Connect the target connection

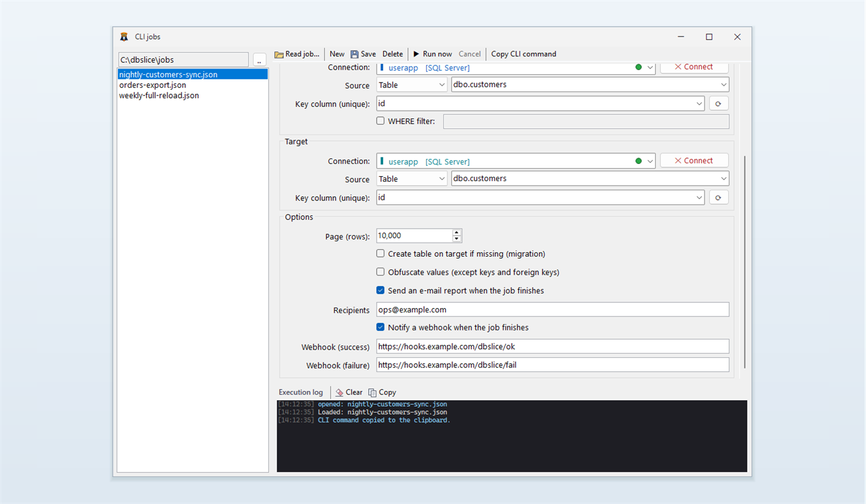click(x=694, y=161)
